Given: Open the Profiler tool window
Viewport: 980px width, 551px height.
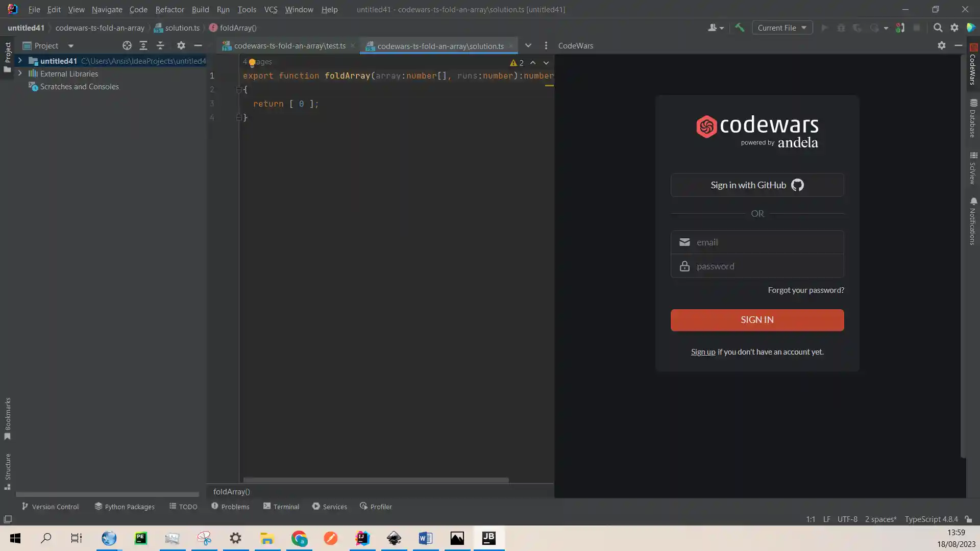Looking at the screenshot, I should (376, 506).
